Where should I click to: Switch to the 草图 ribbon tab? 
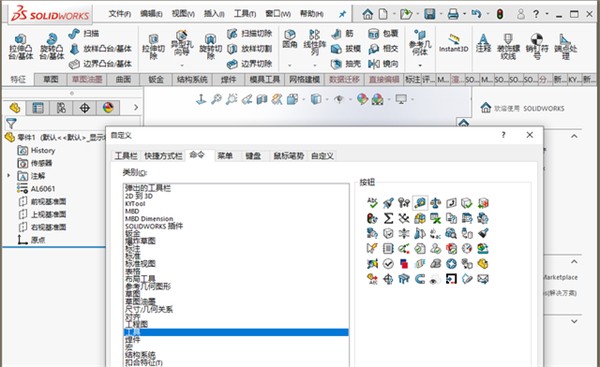point(51,79)
